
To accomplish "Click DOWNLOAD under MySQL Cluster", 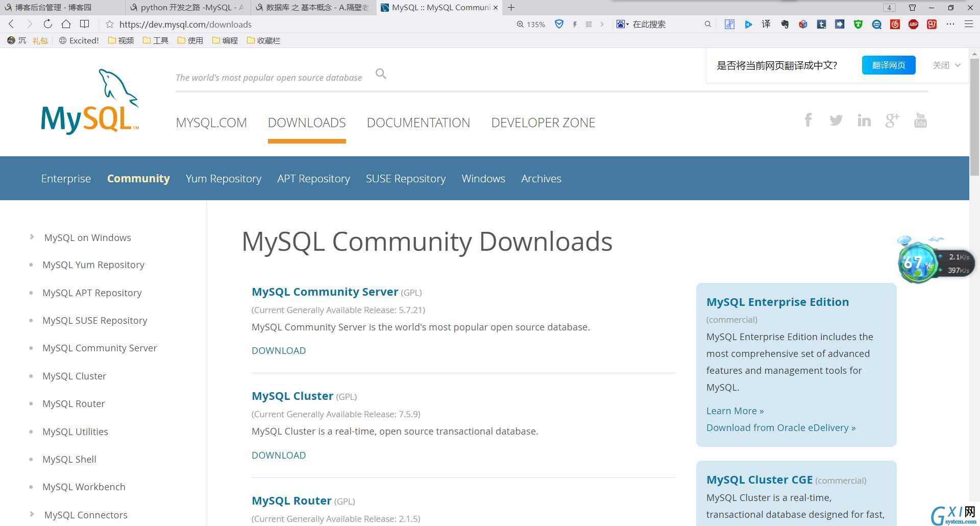I will [279, 455].
